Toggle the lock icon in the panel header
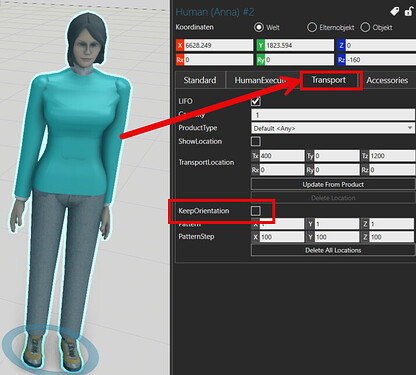 click(409, 12)
